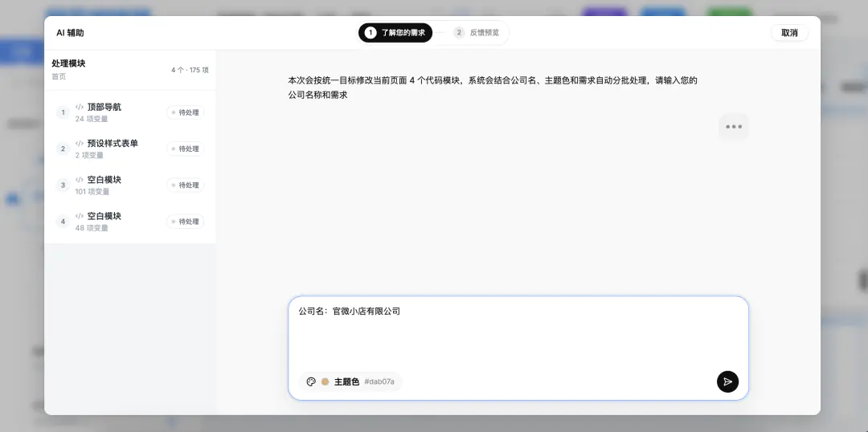
Task: Select the 顶部导航 module row
Action: [x=130, y=112]
